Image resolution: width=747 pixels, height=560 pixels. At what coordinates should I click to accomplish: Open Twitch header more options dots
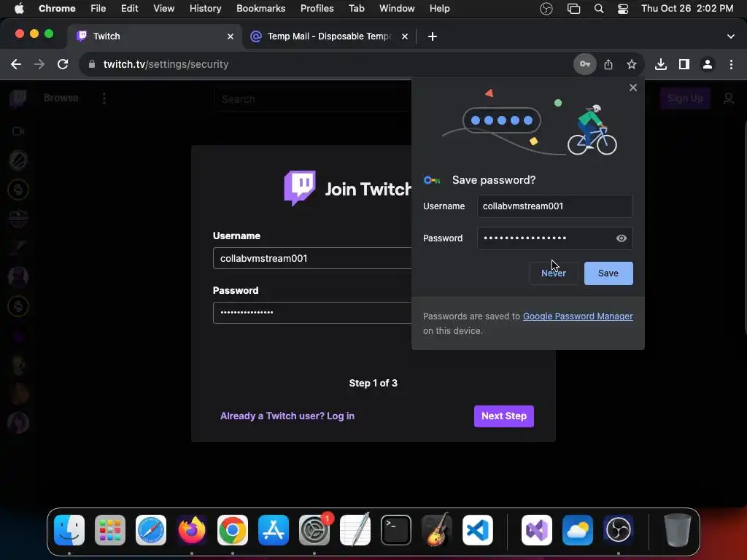(104, 98)
